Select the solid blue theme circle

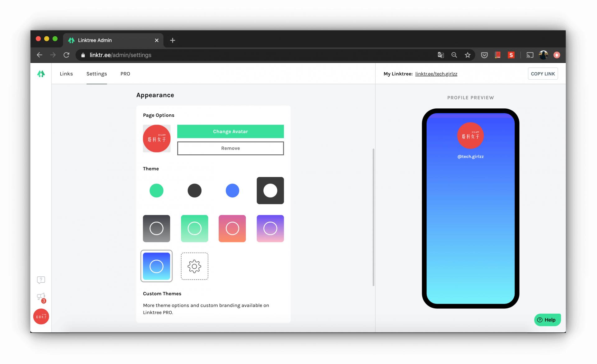point(232,190)
